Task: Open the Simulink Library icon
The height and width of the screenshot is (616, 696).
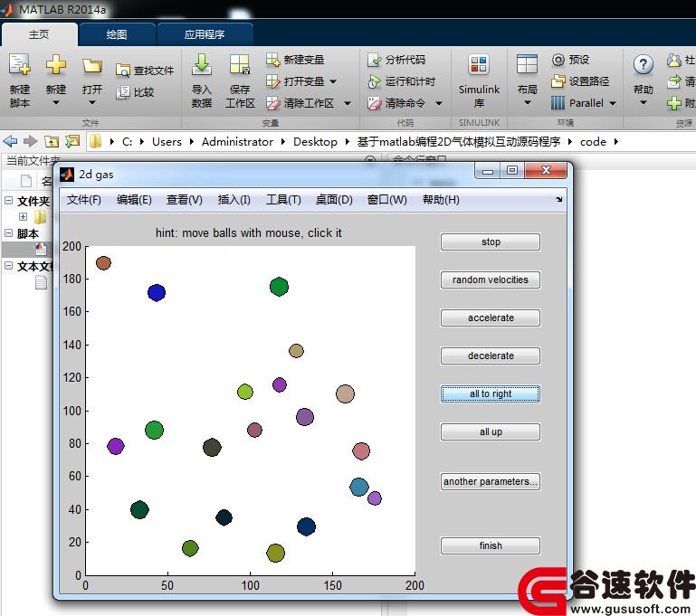Action: tap(479, 65)
